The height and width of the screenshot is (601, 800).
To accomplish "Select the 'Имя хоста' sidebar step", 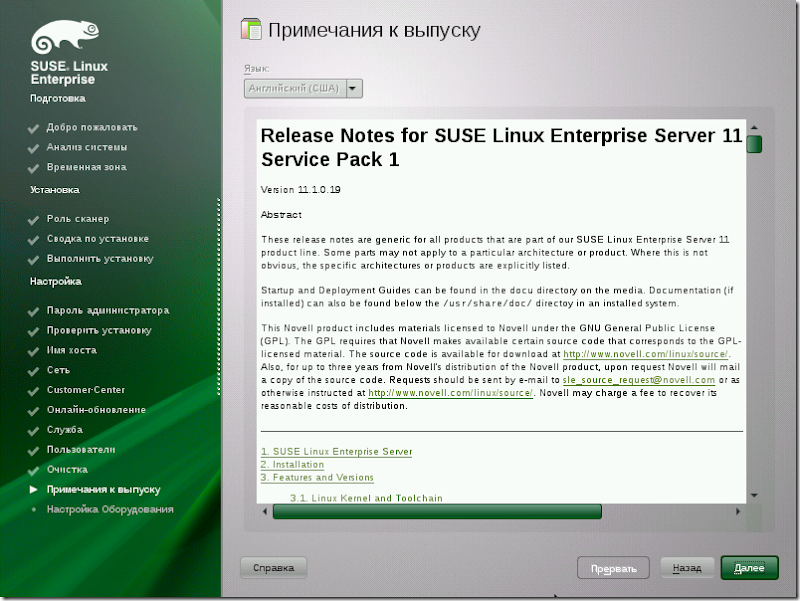I will pos(72,350).
